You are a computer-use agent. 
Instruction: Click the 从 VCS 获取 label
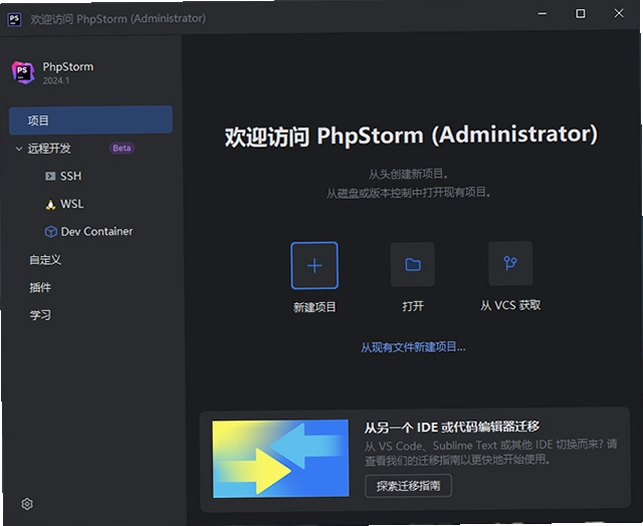(511, 305)
